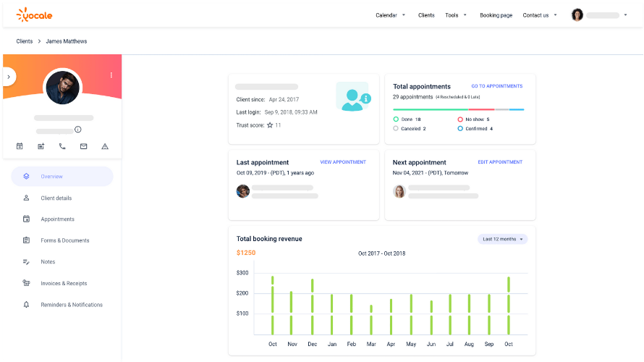Go to Invoices & Receipts section
The image size is (644, 362).
64,283
